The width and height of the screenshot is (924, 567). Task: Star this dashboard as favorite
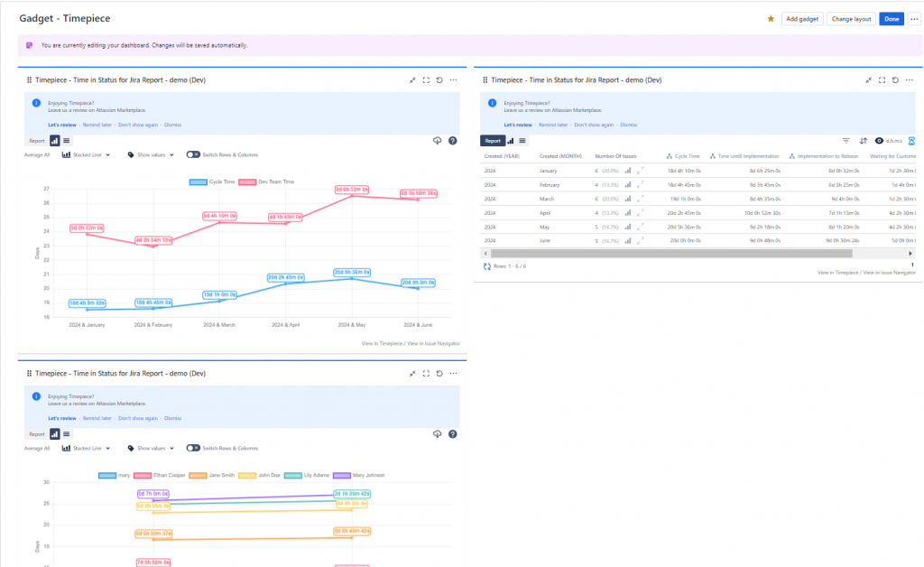point(771,18)
